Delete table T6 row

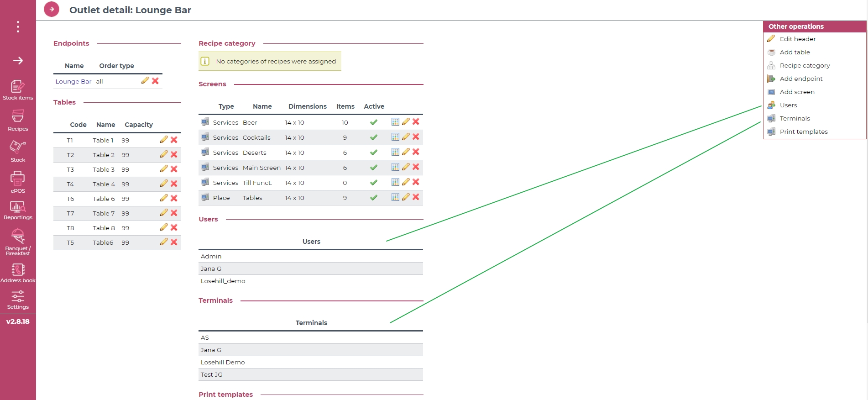tap(174, 198)
